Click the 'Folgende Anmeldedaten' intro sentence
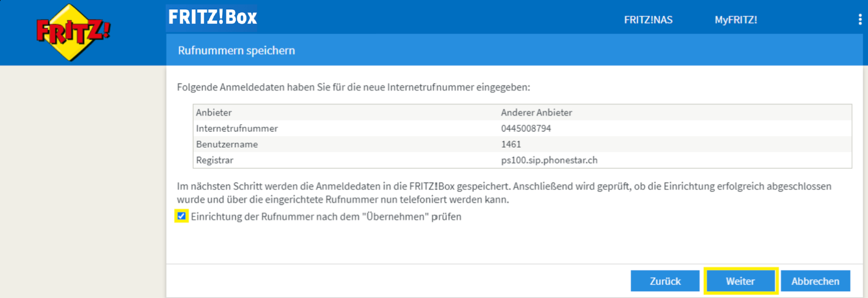The image size is (868, 298). (x=353, y=87)
